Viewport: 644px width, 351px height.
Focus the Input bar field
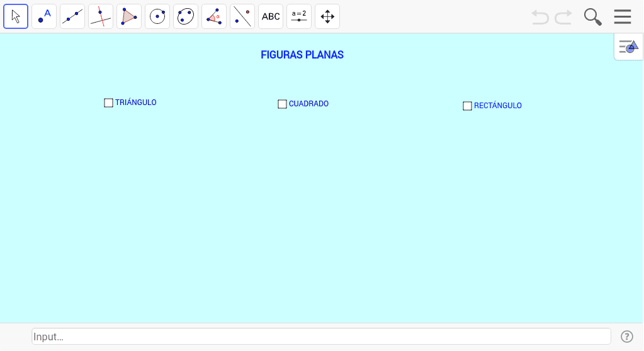point(321,337)
